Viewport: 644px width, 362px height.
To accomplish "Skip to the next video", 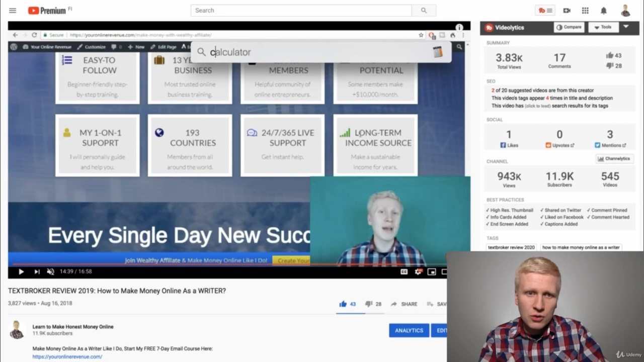I will coord(37,271).
